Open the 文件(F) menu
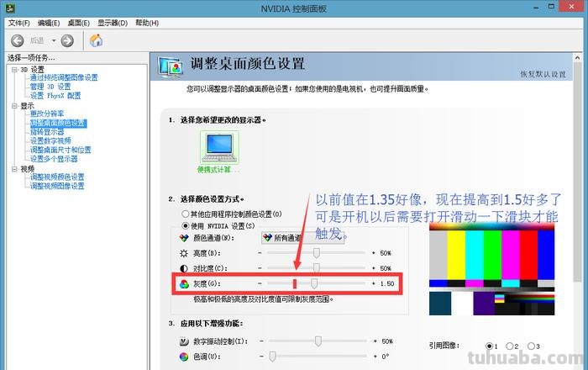 [x=18, y=23]
